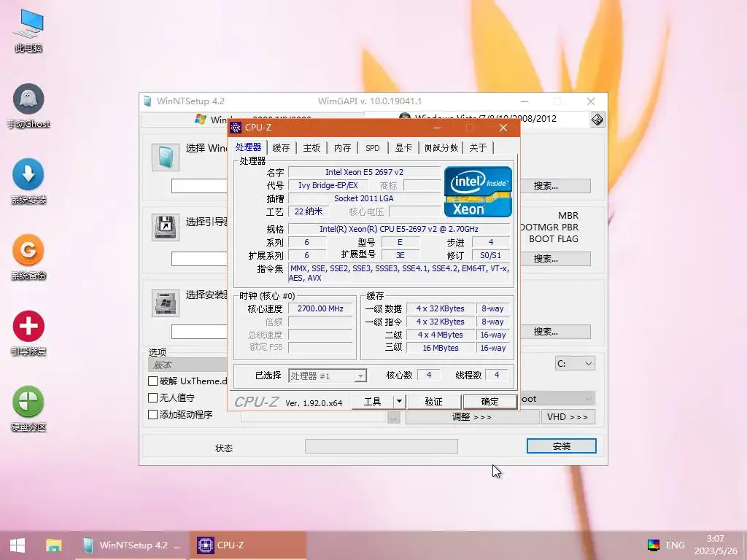
Task: Close the CPU-Z window
Action: (x=503, y=128)
